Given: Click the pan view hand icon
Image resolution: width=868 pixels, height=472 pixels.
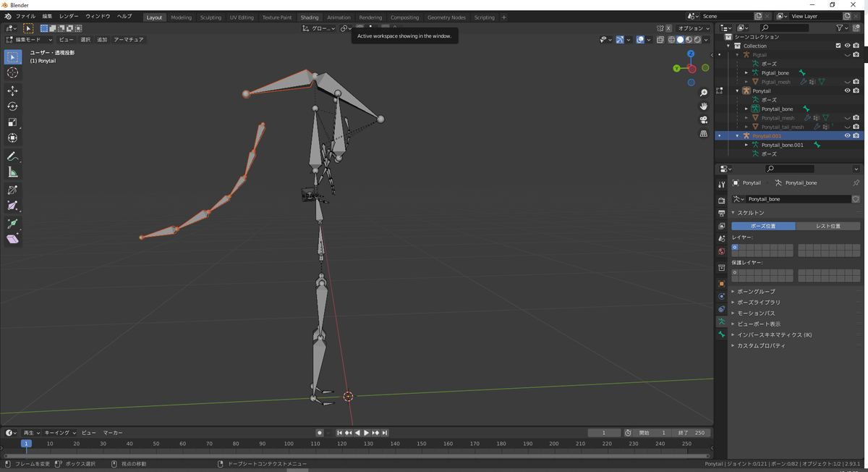Looking at the screenshot, I should pyautogui.click(x=704, y=106).
